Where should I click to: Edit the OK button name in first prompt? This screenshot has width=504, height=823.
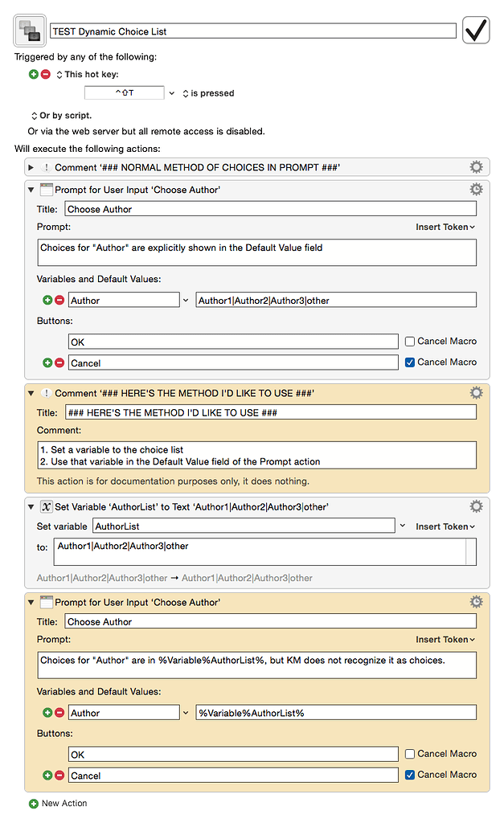(x=233, y=342)
